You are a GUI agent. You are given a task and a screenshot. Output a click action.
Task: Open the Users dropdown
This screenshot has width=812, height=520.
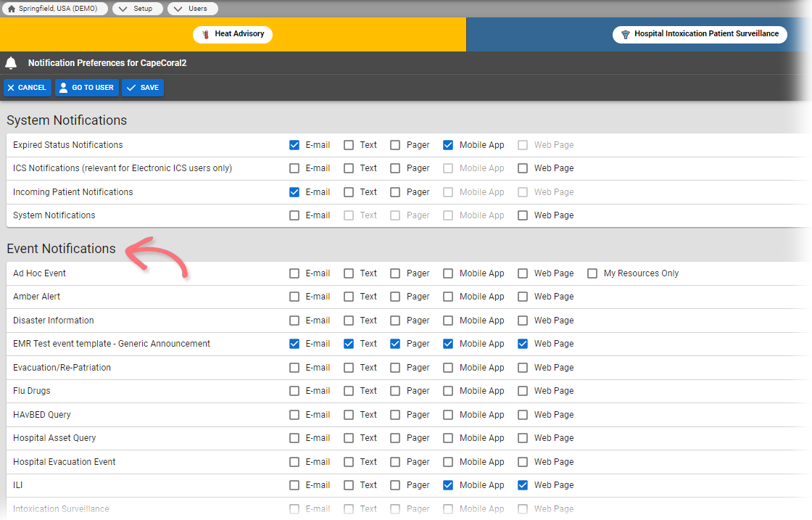192,8
